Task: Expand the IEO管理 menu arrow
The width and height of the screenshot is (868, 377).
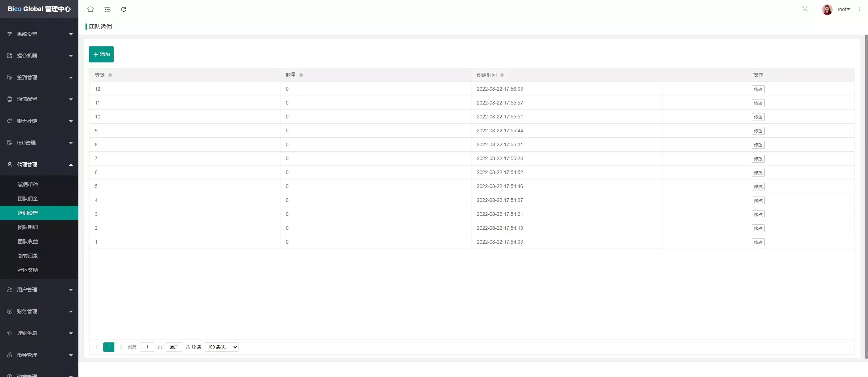Action: [x=71, y=143]
